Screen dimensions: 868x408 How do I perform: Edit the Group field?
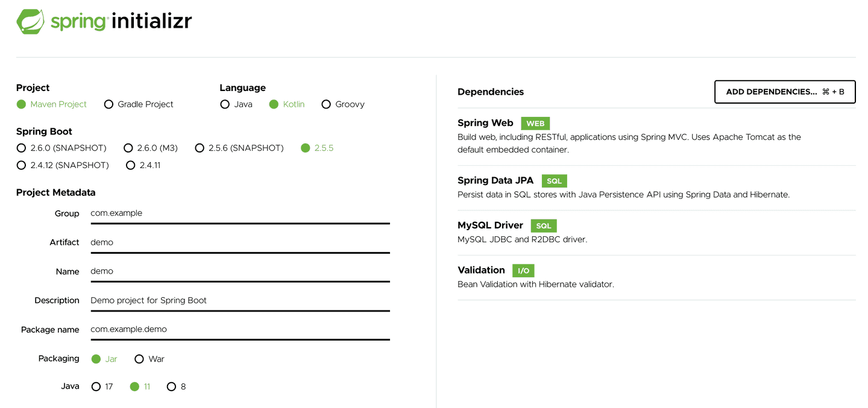[240, 213]
